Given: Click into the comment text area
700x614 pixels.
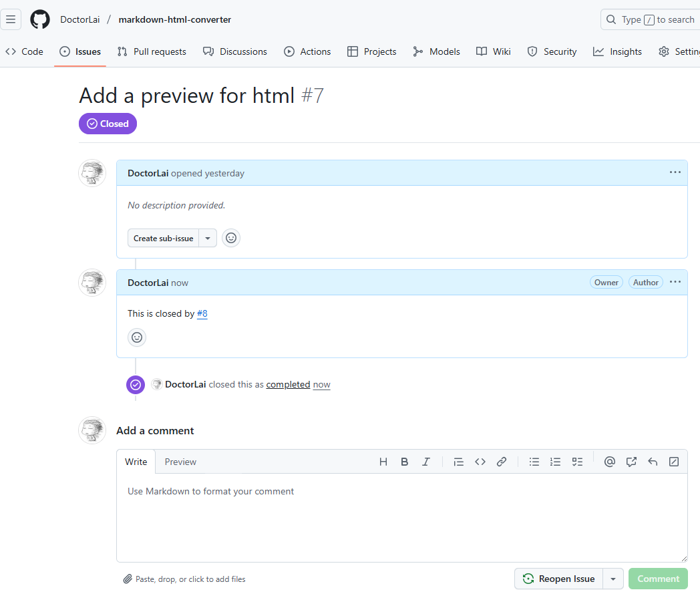Looking at the screenshot, I should (x=402, y=518).
